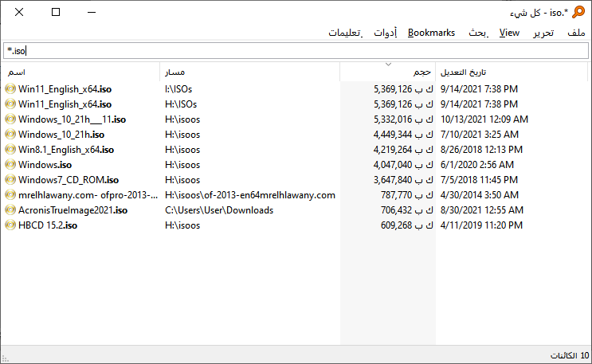Screen dimensions: 592x364
Task: Sort by the حجم (Size) column header
Action: (x=387, y=72)
